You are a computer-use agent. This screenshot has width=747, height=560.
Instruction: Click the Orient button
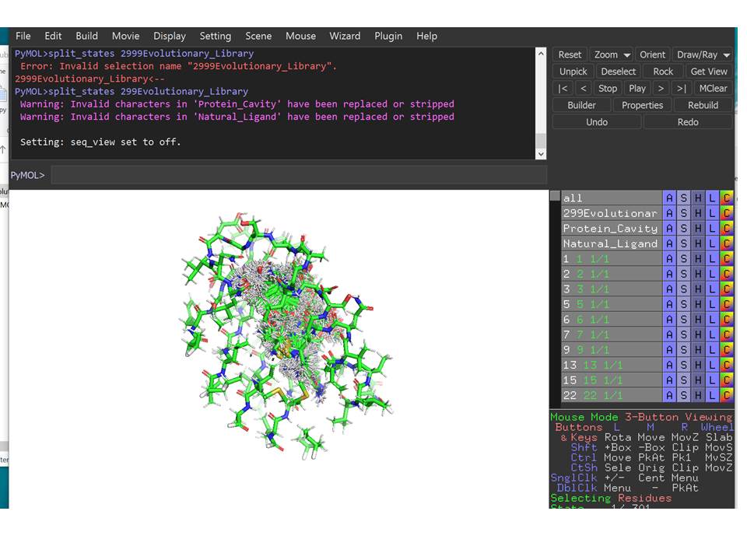(x=652, y=55)
